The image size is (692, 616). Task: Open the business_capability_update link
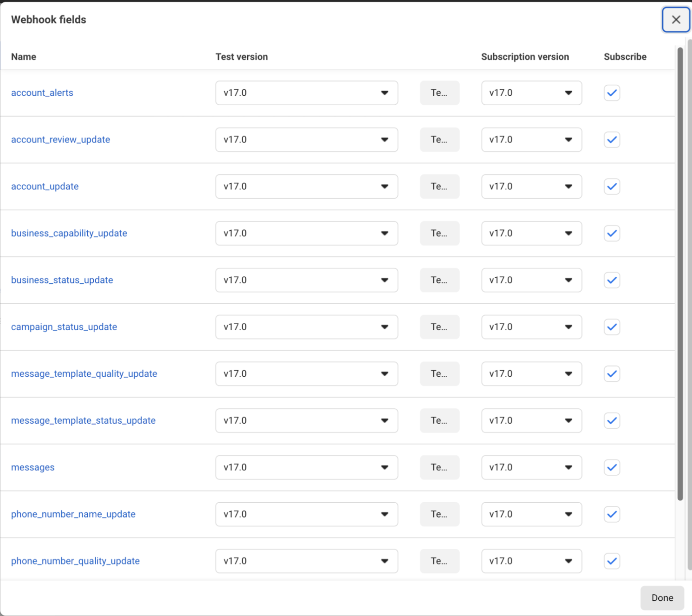click(69, 233)
